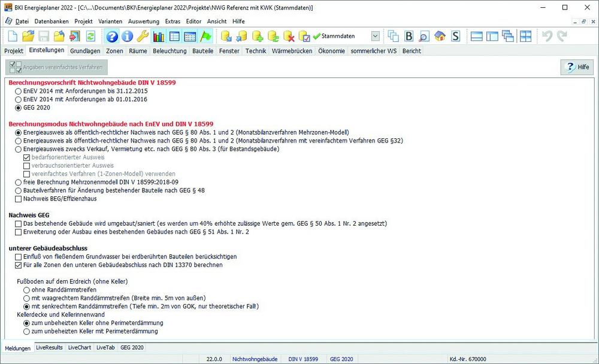Cascade windows using stacked windows icon

[508, 37]
